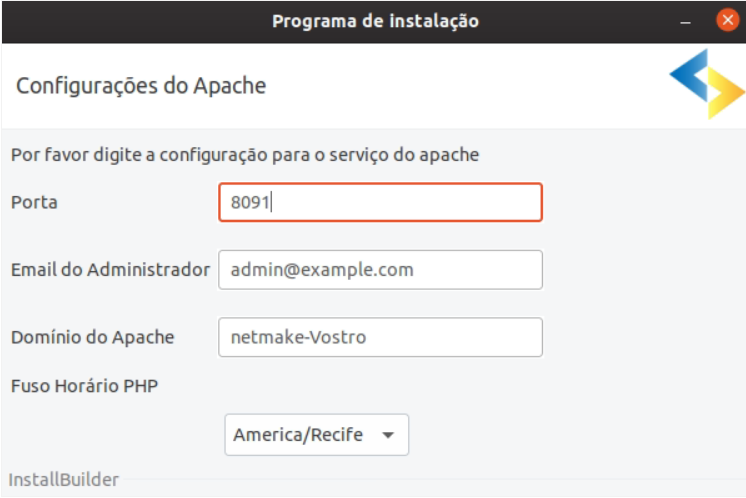Click the netmake-Vostro domain text
Screen dimensions: 746x498
298,337
